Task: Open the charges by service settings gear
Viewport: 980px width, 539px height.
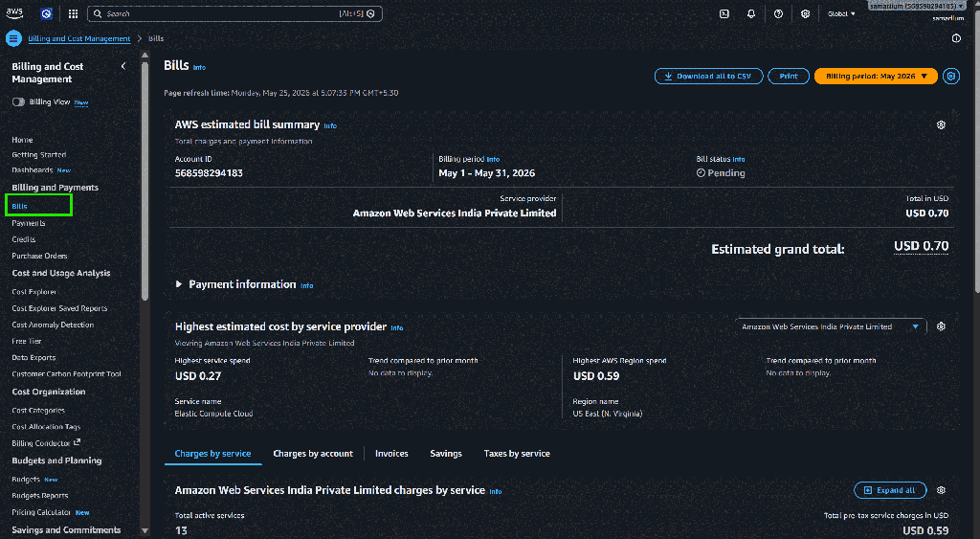Action: [941, 490]
